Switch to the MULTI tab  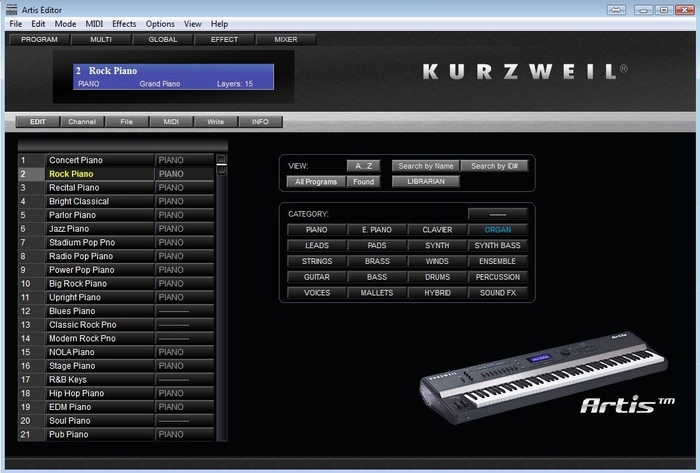click(101, 39)
